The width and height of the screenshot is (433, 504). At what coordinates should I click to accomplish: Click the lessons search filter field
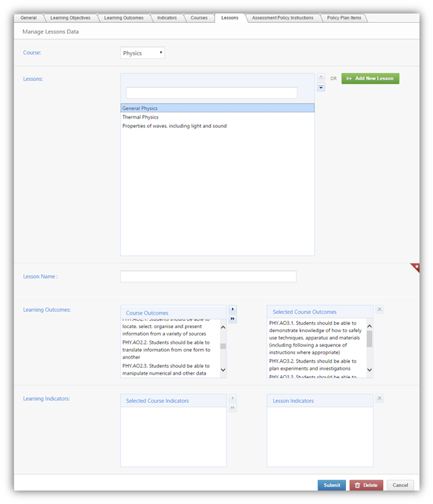point(212,93)
